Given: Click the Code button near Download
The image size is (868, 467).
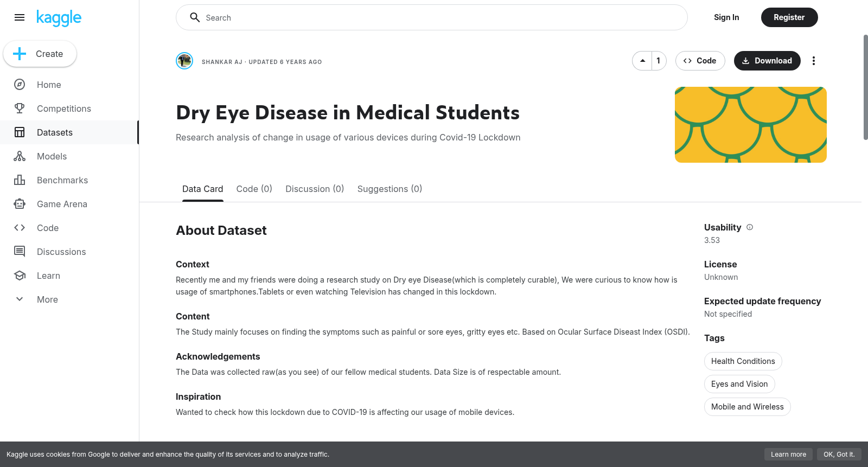Looking at the screenshot, I should 700,61.
